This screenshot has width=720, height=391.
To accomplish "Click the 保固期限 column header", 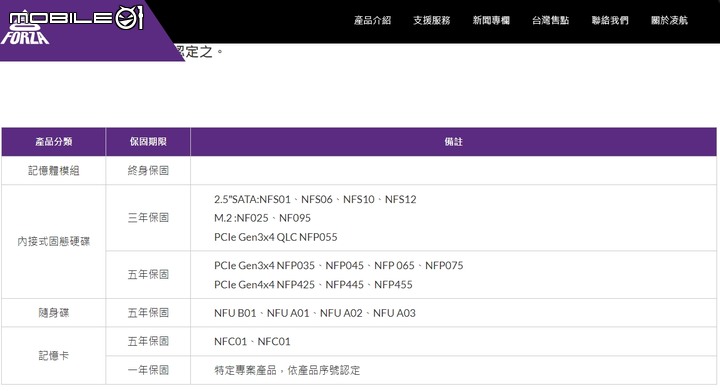I will (148, 142).
